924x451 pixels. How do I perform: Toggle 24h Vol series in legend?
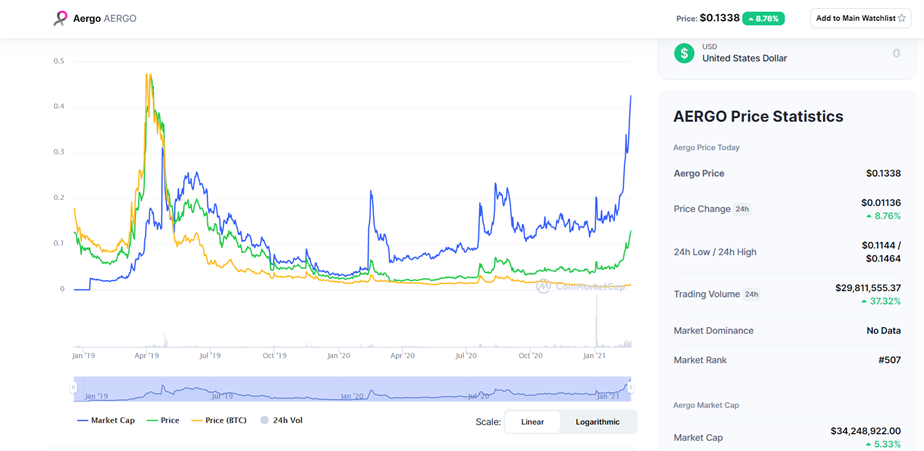click(282, 420)
